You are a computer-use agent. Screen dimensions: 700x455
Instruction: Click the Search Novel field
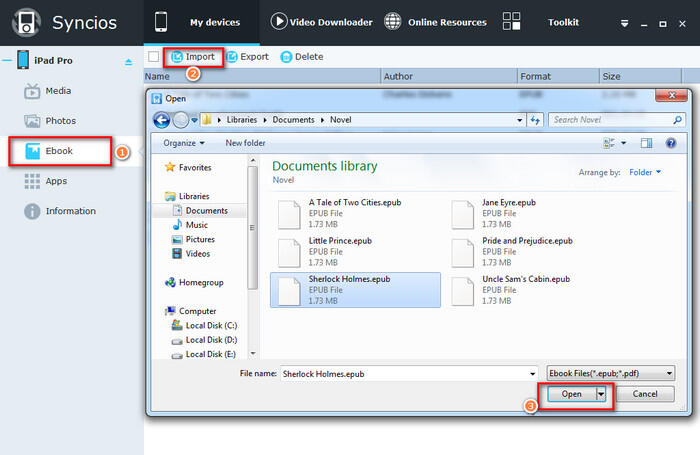pyautogui.click(x=616, y=120)
